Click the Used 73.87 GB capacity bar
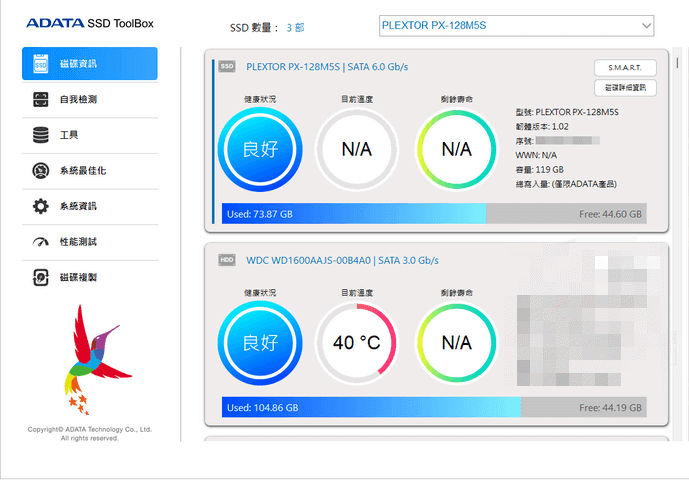This screenshot has height=480, width=689. pyautogui.click(x=354, y=214)
